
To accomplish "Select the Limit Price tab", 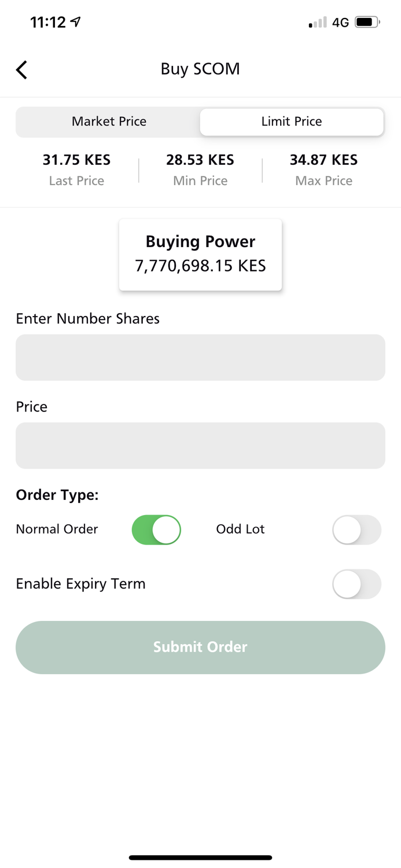I will [291, 122].
